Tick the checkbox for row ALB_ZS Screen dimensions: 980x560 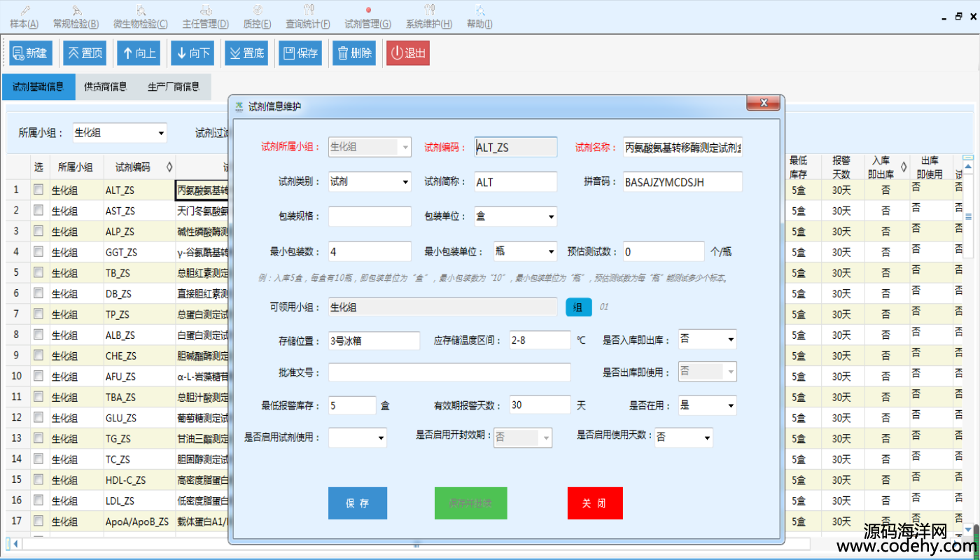coord(38,334)
